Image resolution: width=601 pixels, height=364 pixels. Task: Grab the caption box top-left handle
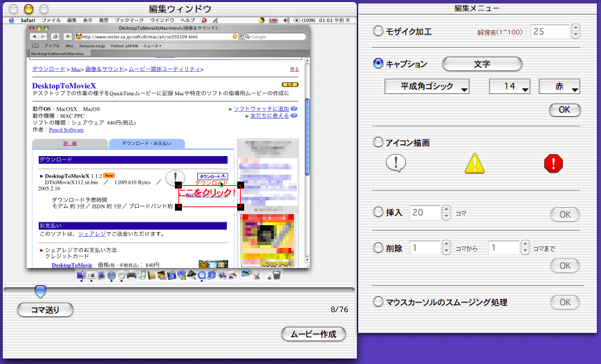tap(178, 185)
